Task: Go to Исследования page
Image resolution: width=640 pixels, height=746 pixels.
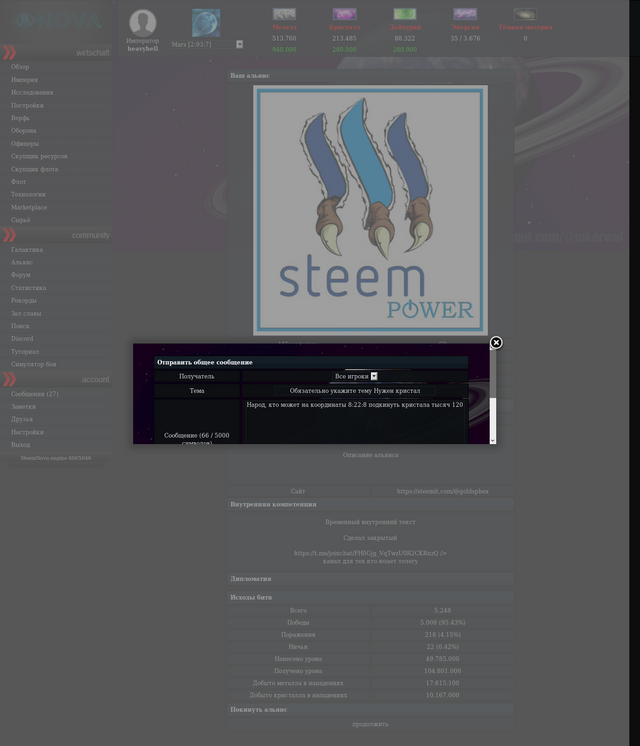Action: pos(32,92)
